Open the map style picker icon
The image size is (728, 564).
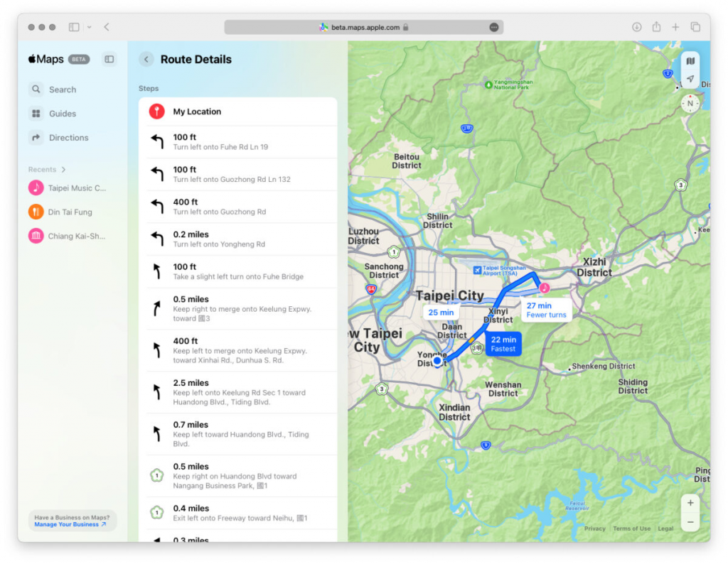[690, 61]
